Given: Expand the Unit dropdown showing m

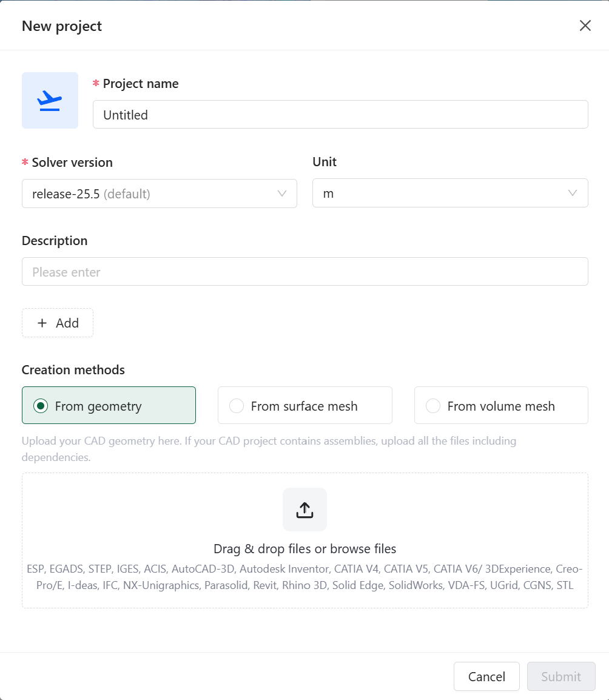Looking at the screenshot, I should coord(443,193).
